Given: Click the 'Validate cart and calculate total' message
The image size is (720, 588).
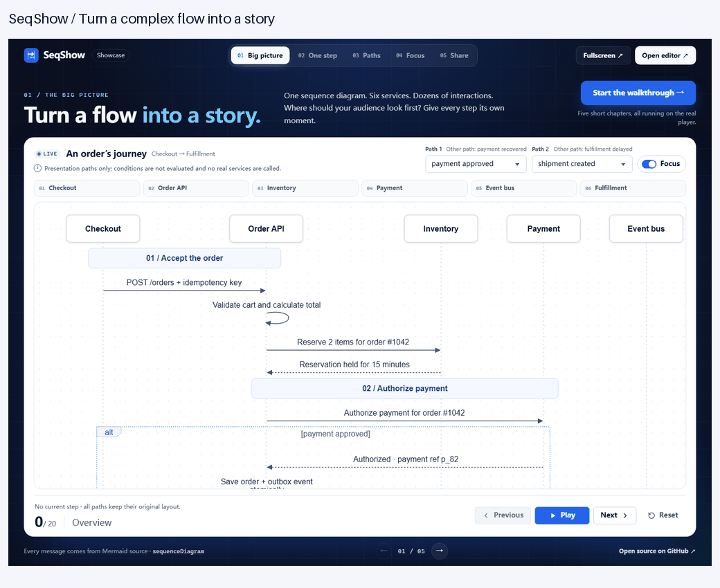Looking at the screenshot, I should coord(267,305).
